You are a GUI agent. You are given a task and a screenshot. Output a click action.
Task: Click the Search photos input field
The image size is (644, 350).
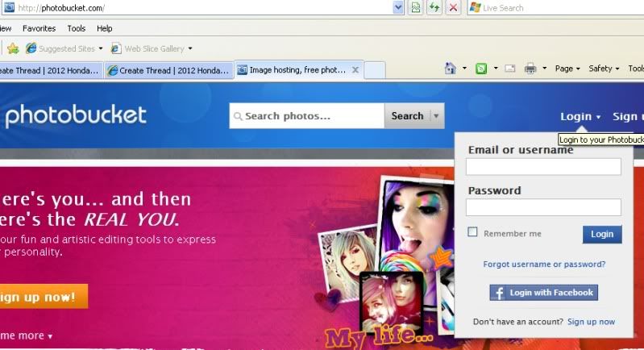(306, 116)
